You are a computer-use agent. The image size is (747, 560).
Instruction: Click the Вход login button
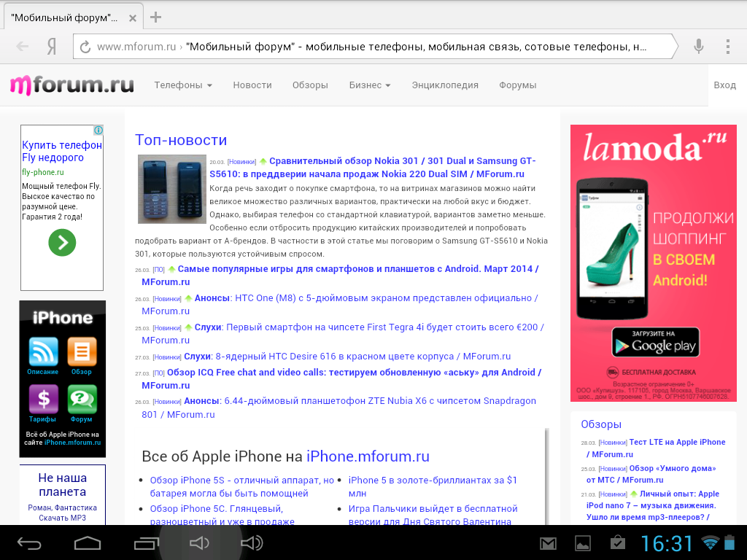click(x=724, y=85)
